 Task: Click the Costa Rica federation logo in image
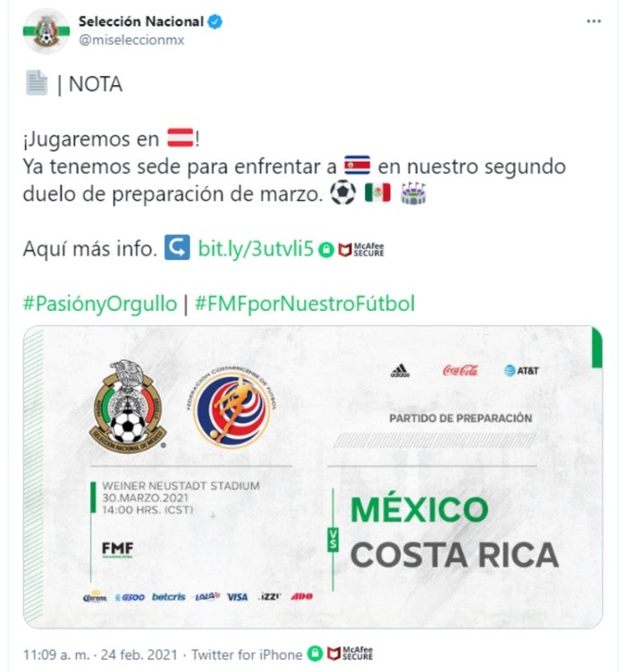pos(232,407)
